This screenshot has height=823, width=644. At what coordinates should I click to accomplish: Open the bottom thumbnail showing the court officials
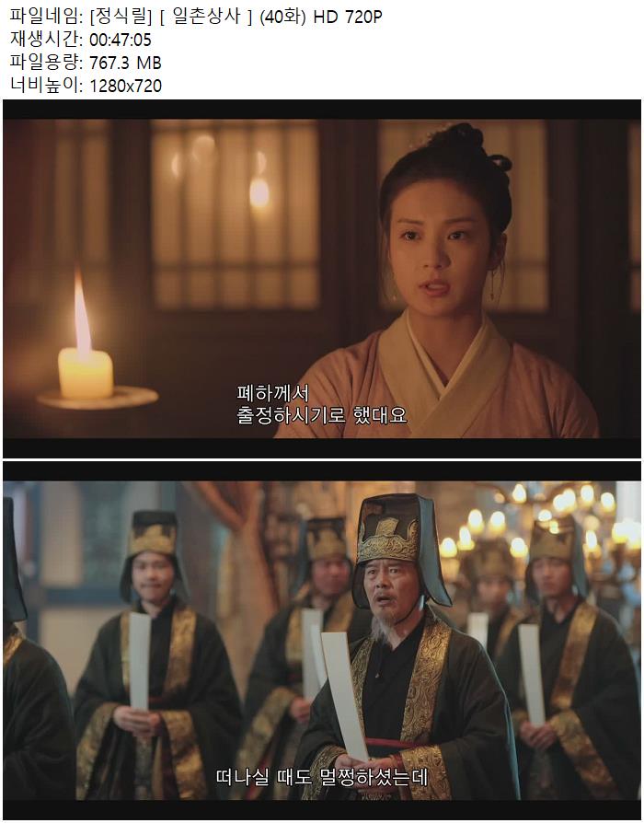coord(322,641)
